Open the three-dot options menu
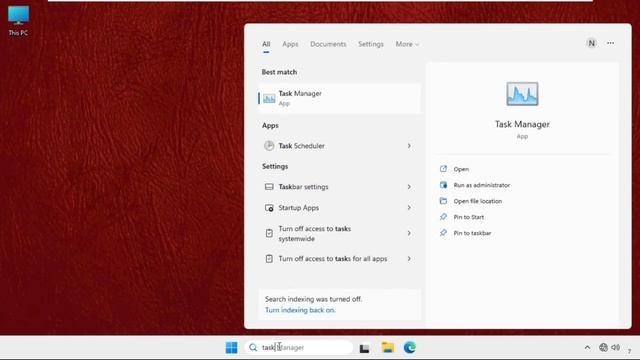This screenshot has height=360, width=640. point(610,43)
